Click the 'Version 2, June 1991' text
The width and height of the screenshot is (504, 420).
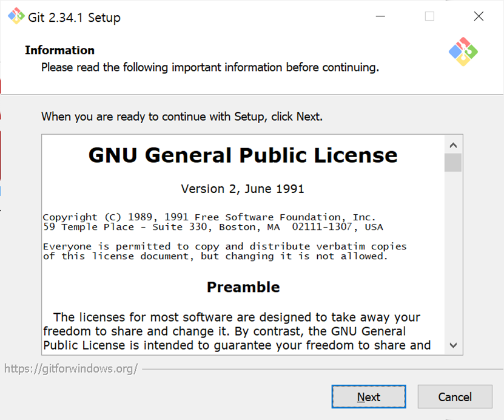tap(243, 189)
